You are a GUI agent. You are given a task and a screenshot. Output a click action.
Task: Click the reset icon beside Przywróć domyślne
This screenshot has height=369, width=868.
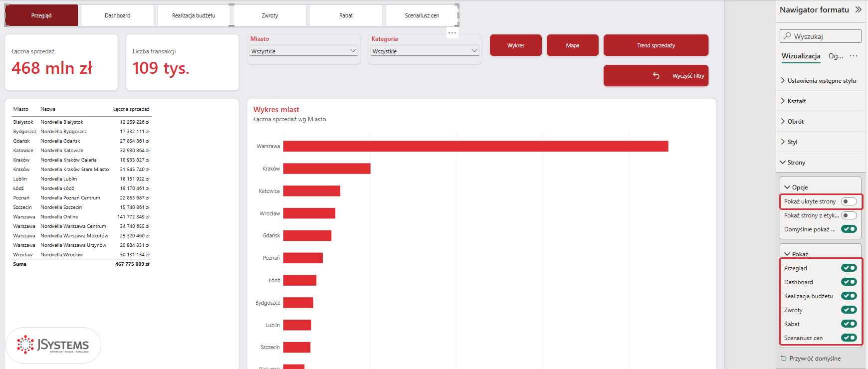[x=783, y=359]
